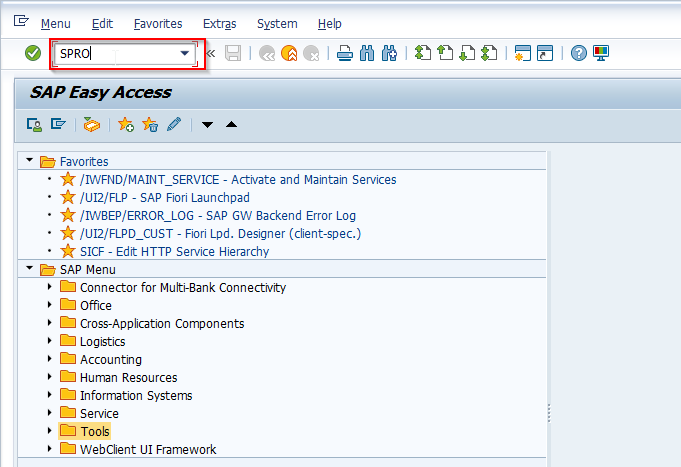Expand the Logistics folder
Viewport: 681px width, 467px height.
(x=50, y=341)
